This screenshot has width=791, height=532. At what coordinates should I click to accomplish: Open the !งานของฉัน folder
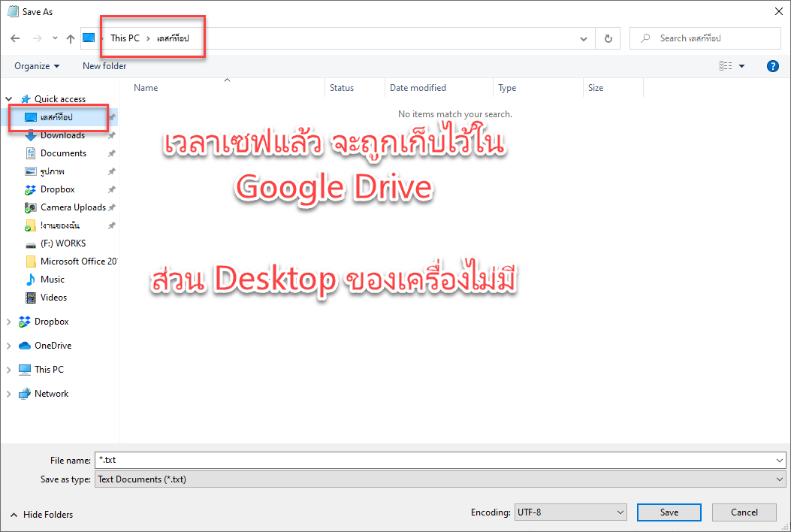[x=59, y=225]
